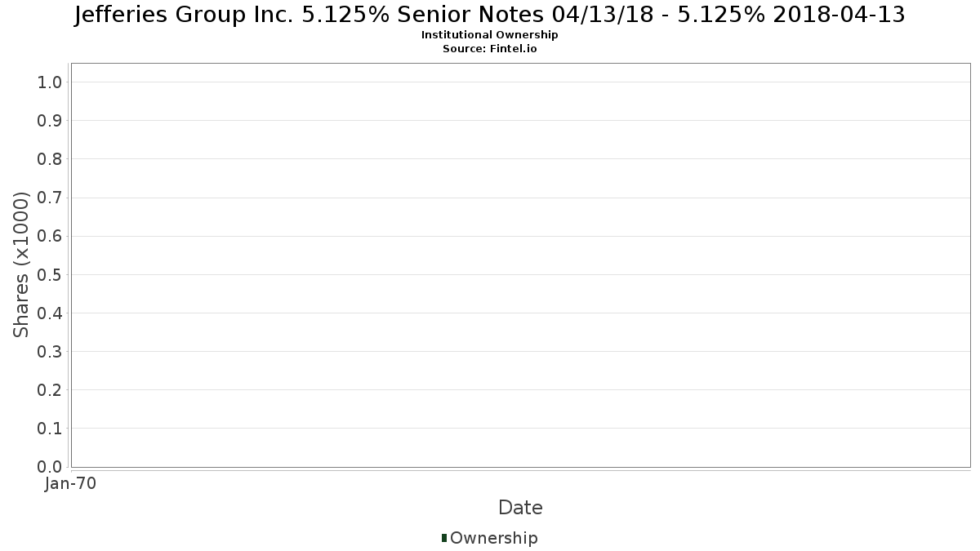980x551 pixels.
Task: Select the Ownership legend label
Action: coord(494,538)
